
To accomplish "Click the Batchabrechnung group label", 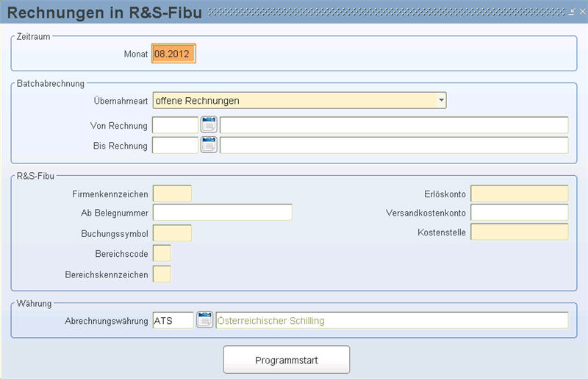I will 51,83.
